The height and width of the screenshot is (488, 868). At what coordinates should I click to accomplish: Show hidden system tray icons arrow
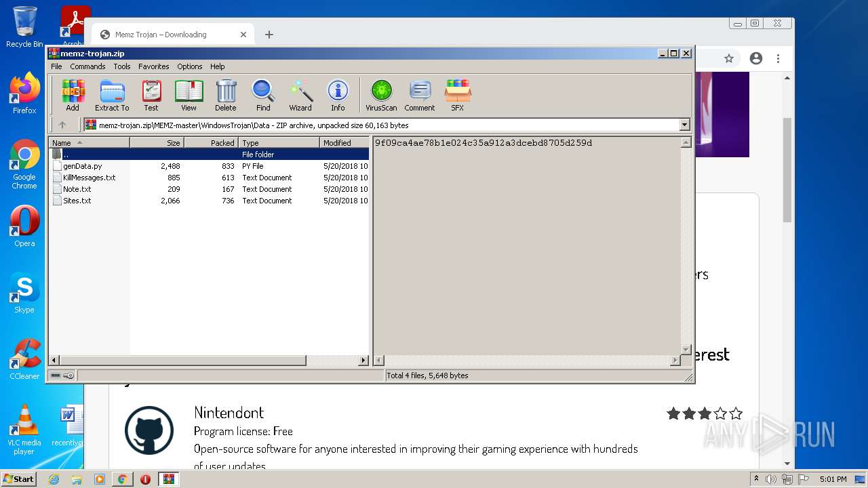[x=757, y=479]
